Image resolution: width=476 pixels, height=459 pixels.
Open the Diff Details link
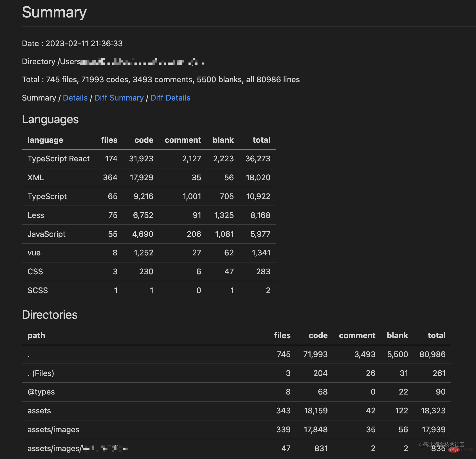[x=170, y=98]
